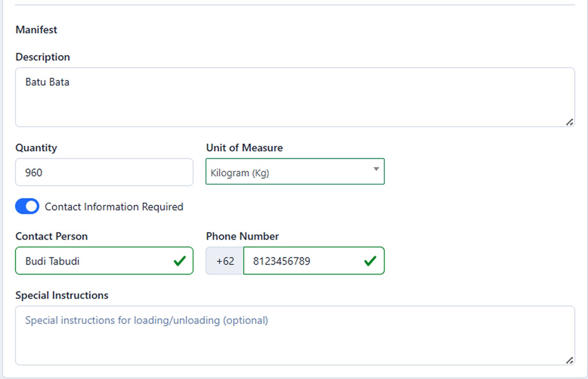The width and height of the screenshot is (588, 379).
Task: Disable the Contact Information Required switch
Action: [x=27, y=206]
